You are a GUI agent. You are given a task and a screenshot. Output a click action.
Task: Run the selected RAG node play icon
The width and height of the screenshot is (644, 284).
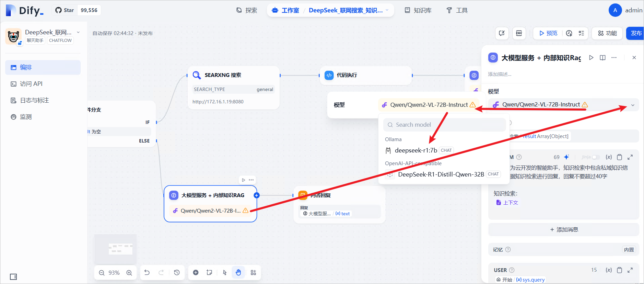(244, 180)
